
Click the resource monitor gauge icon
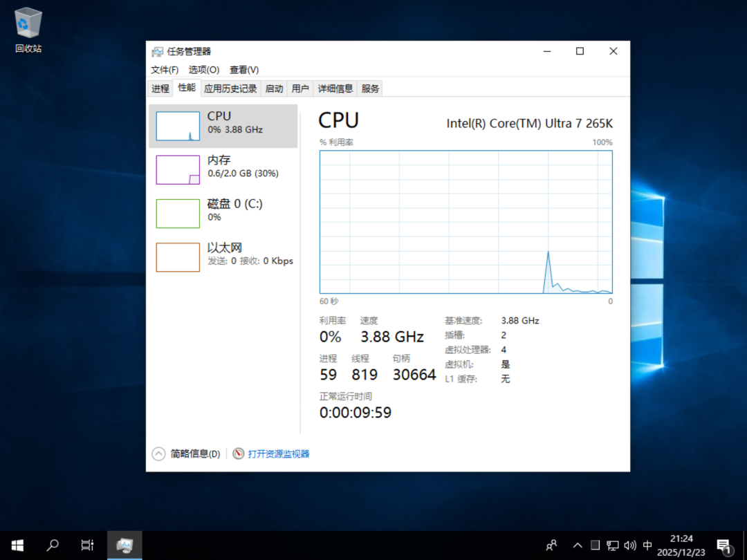[x=238, y=454]
